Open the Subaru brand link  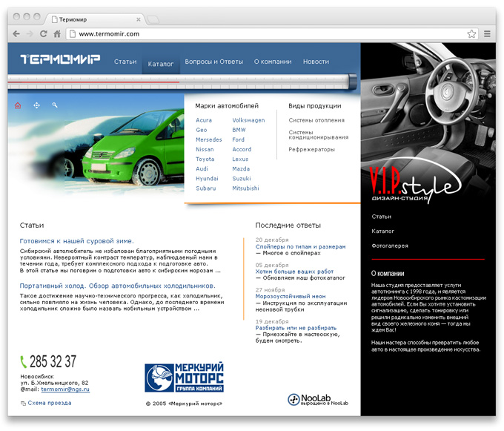(206, 188)
